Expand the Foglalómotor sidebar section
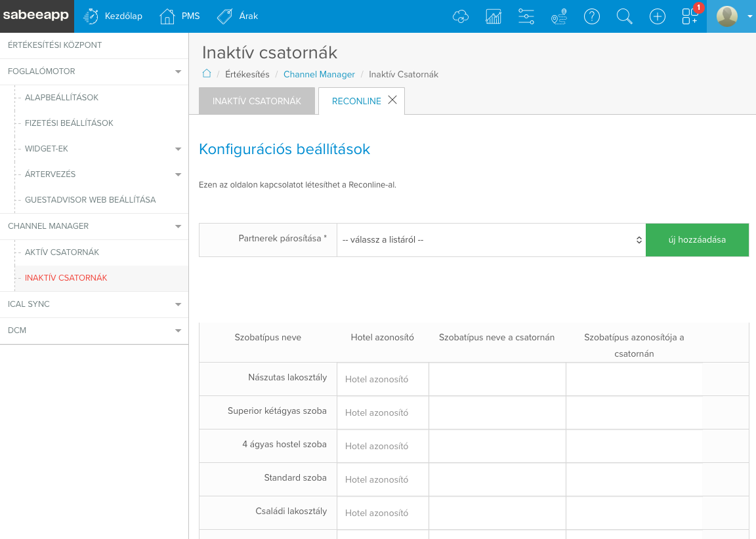This screenshot has width=756, height=539. (178, 71)
